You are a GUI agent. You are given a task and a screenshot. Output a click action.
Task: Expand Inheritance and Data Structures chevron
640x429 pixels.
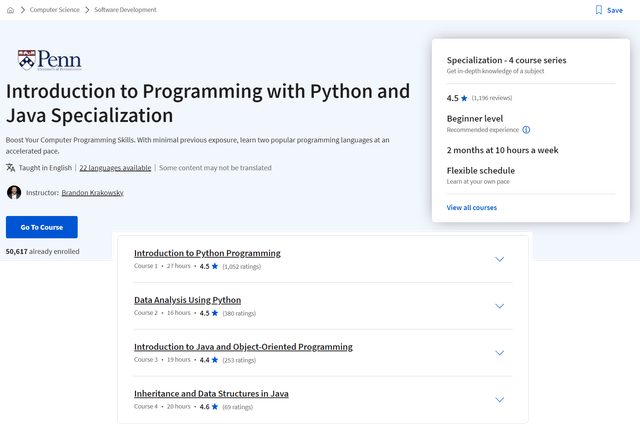(x=500, y=400)
